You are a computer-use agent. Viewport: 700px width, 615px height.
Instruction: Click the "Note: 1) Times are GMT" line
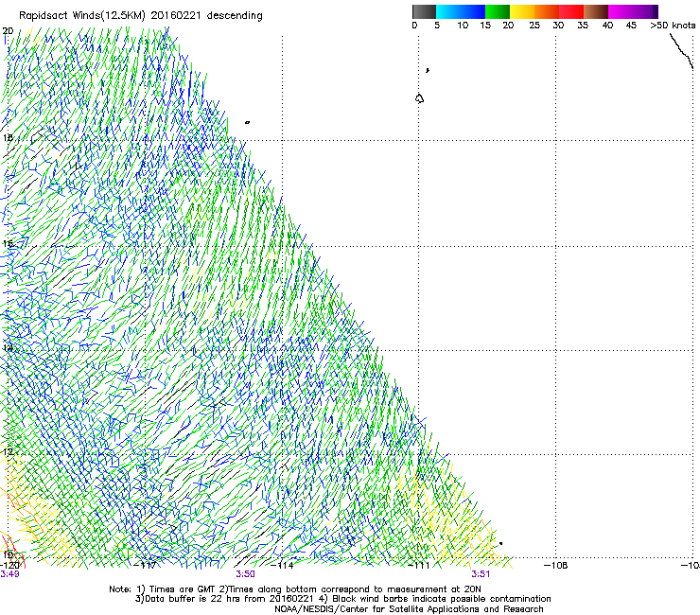(295, 589)
